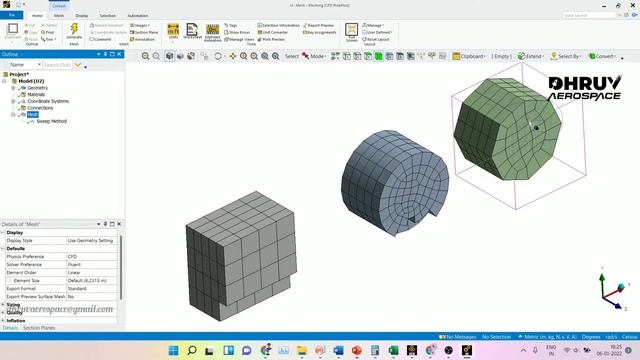The image size is (640, 360).
Task: Open Excel from the taskbar
Action: tap(393, 350)
